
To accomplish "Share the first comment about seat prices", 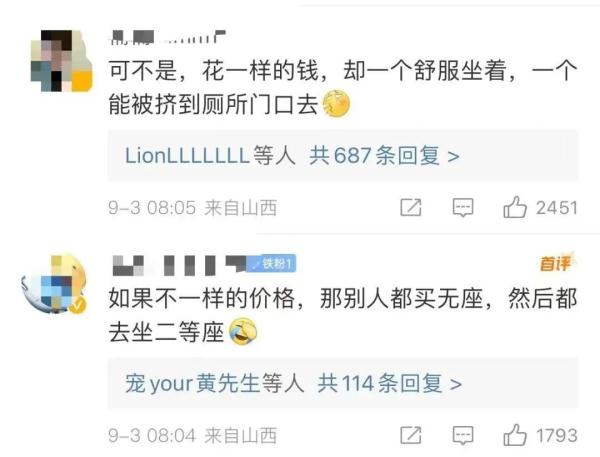I will 411,208.
